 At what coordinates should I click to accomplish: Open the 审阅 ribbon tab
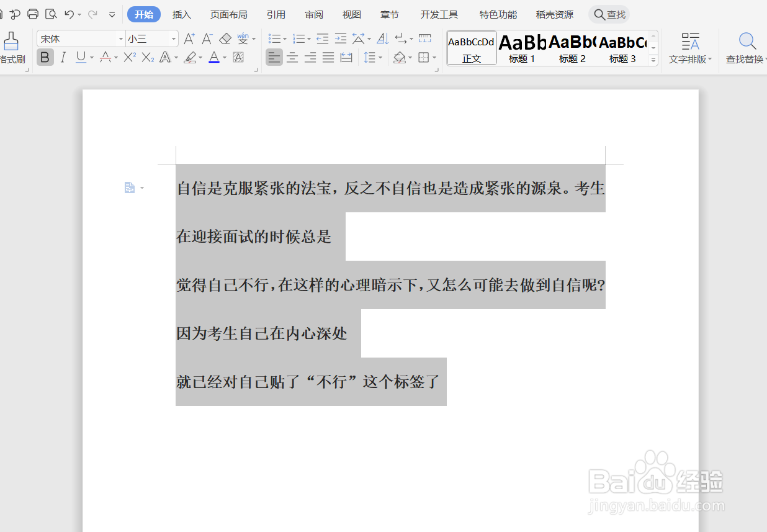(314, 14)
